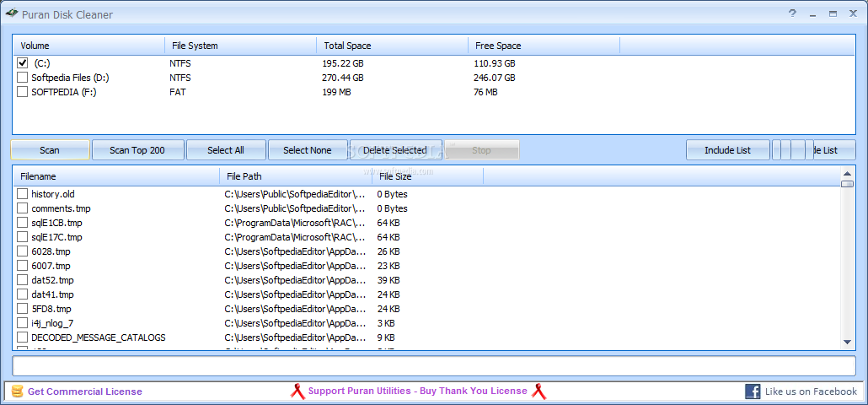Click the red ribbon right of Thank You License
Screen dimensions: 868x405
[x=539, y=391]
